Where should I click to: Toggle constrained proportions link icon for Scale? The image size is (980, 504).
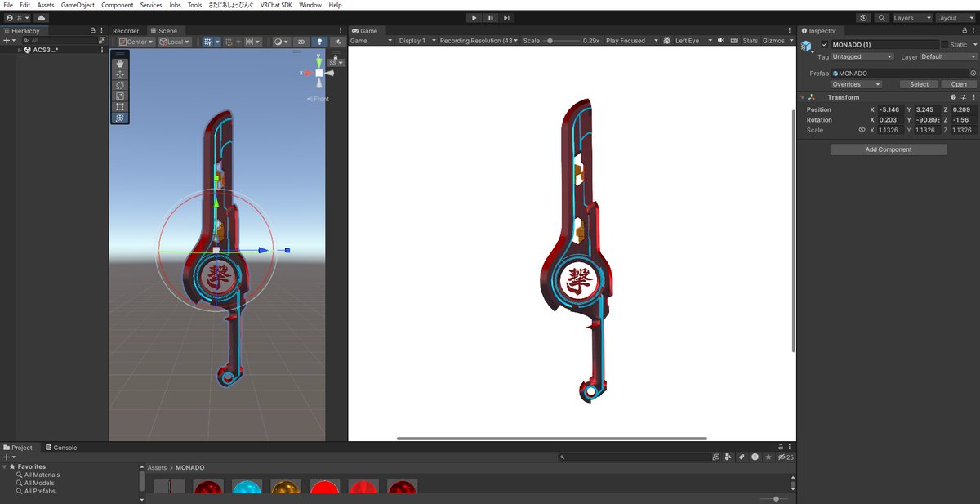tap(862, 130)
